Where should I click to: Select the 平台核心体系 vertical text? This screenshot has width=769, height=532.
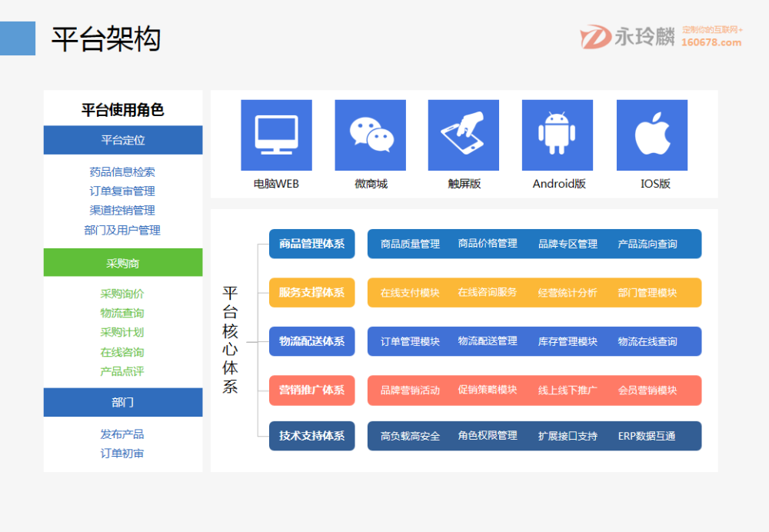click(x=230, y=341)
